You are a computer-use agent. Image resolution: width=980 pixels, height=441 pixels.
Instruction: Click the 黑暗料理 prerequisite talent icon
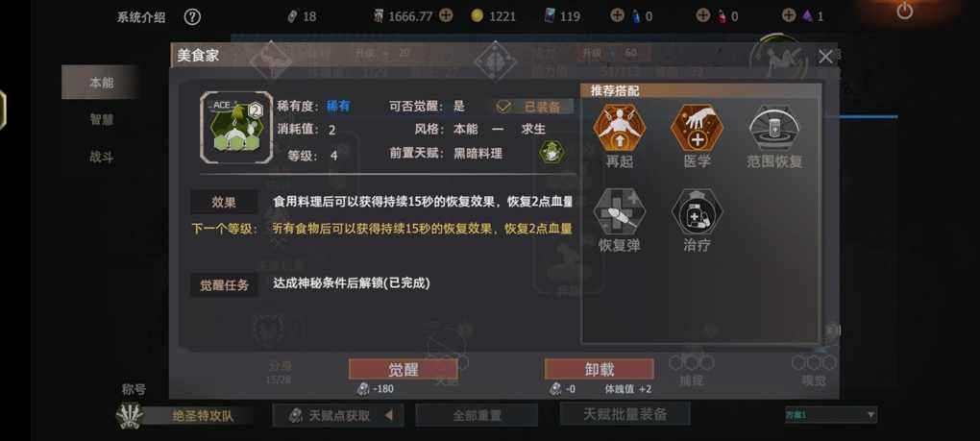tap(551, 153)
